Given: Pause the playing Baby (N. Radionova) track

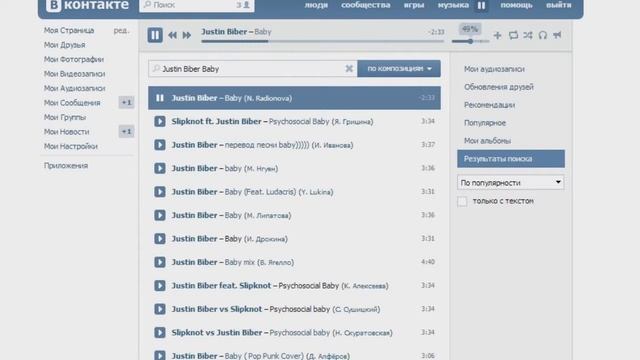Looking at the screenshot, I should [x=160, y=98].
